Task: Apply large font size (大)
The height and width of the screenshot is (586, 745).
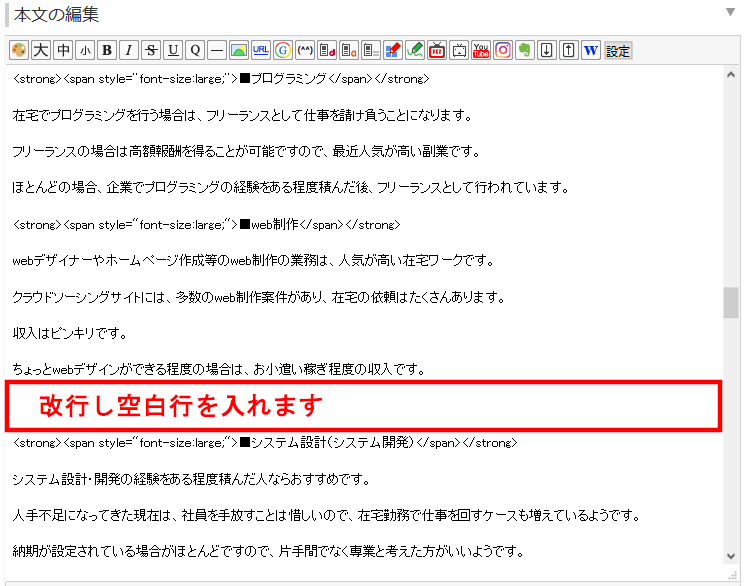Action: tap(41, 50)
